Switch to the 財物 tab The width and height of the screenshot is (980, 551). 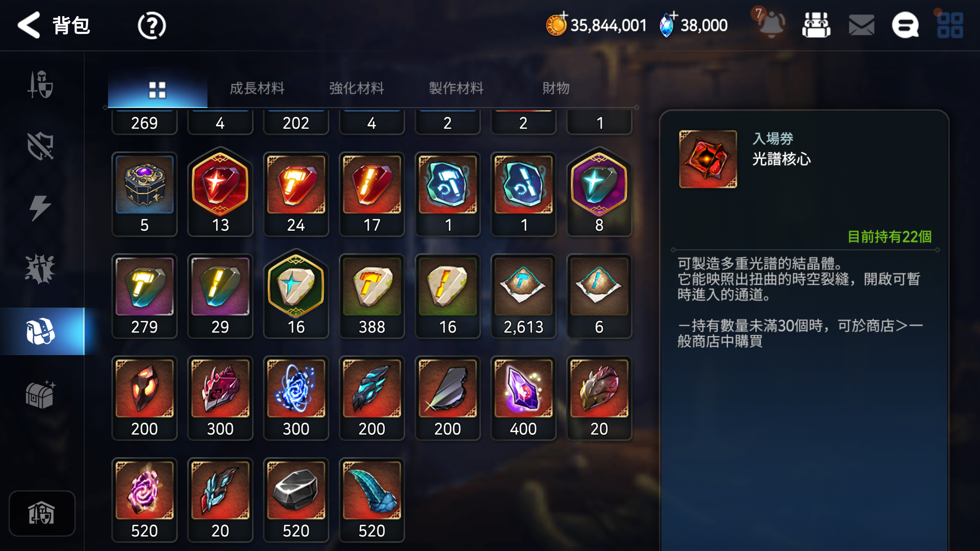click(x=556, y=88)
